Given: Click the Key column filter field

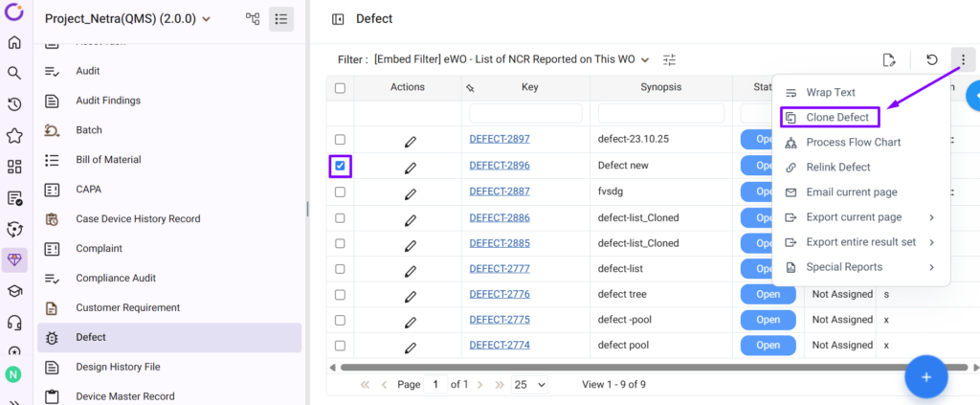Looking at the screenshot, I should coord(525,113).
